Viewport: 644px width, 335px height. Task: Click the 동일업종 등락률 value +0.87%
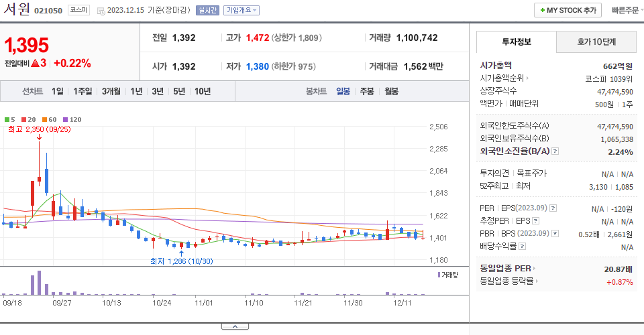point(619,282)
